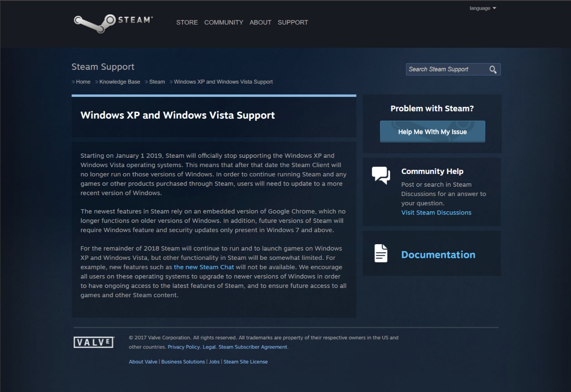Open About Valve footer link

(x=143, y=361)
